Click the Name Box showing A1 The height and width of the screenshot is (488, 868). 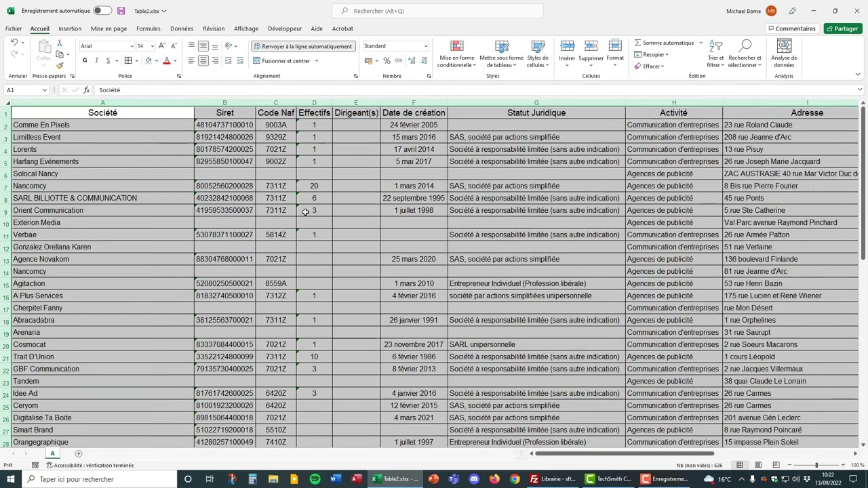click(26, 90)
